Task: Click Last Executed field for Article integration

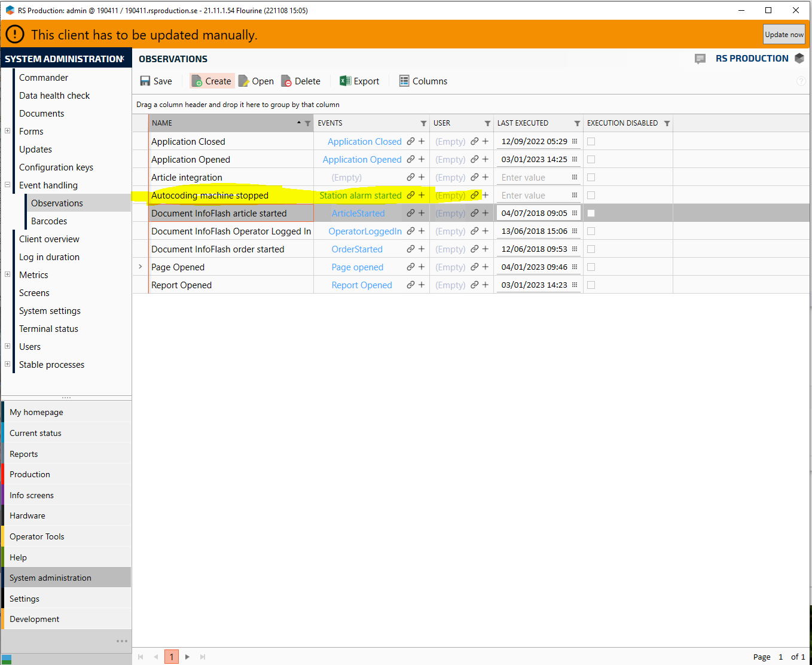Action: (534, 178)
